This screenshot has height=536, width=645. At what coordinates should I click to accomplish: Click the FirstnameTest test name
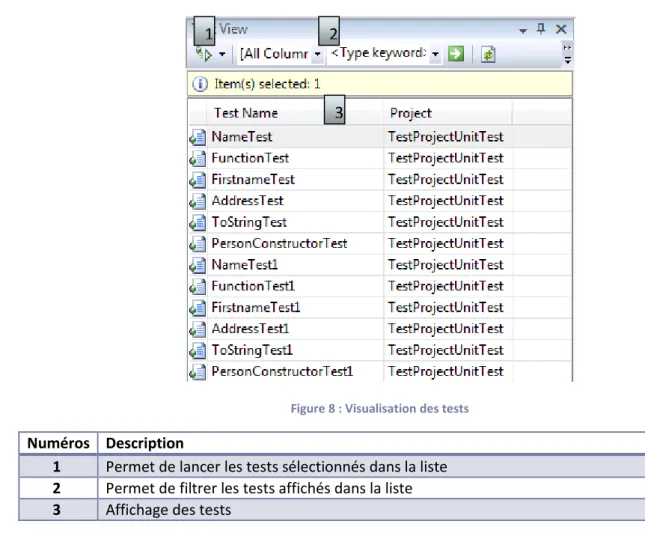click(x=253, y=179)
